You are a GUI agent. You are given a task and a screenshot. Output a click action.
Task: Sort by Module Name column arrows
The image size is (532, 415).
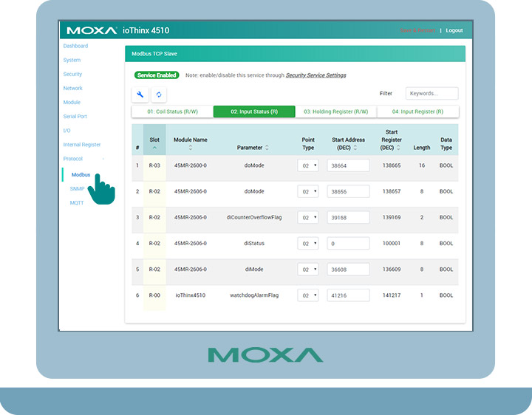(191, 148)
